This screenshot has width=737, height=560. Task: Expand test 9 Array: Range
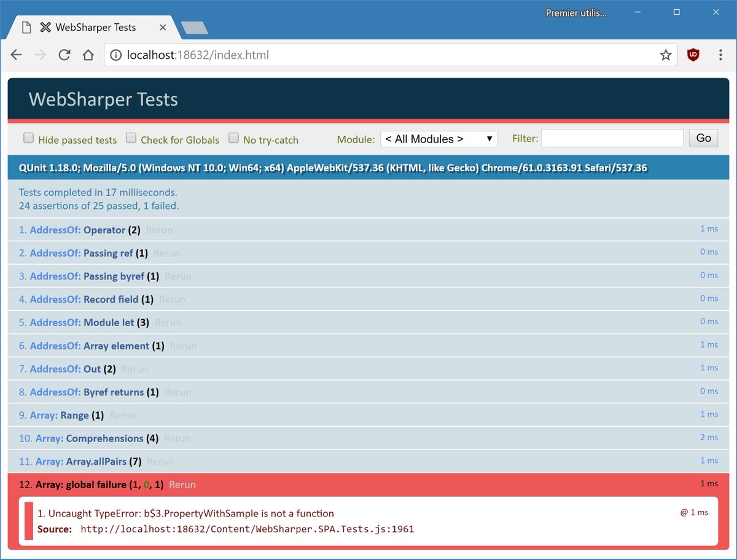(61, 415)
